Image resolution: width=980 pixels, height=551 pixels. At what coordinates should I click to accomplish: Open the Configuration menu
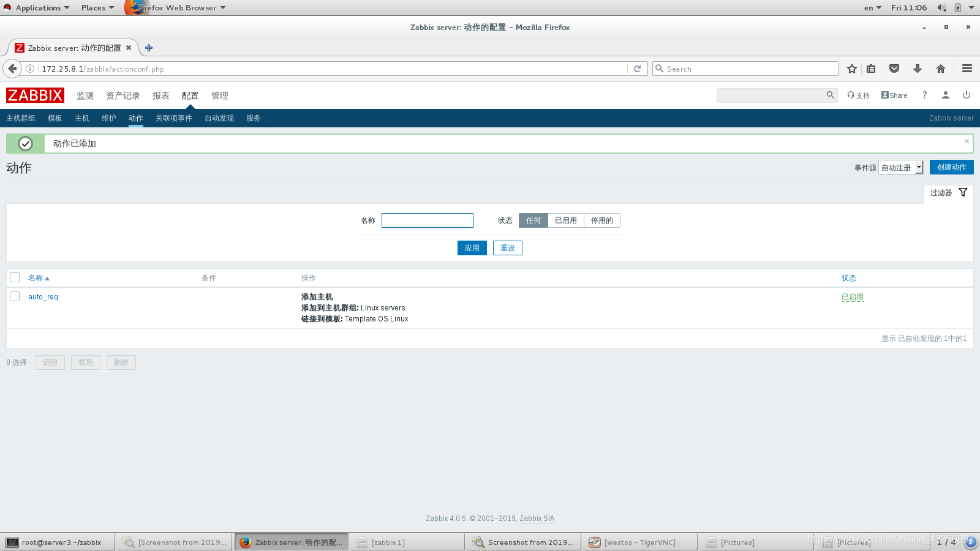190,96
